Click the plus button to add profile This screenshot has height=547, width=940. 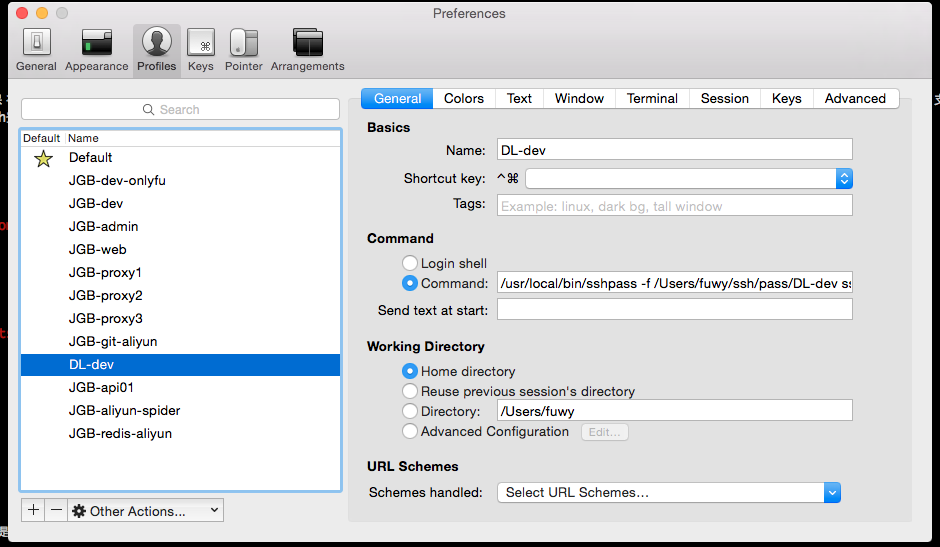pos(33,510)
